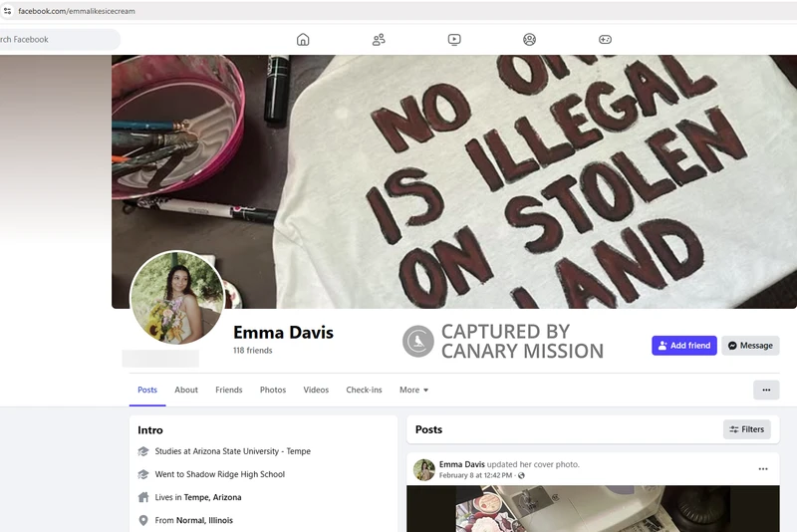
Task: Click the location pin icon beside From
Action: coord(143,520)
